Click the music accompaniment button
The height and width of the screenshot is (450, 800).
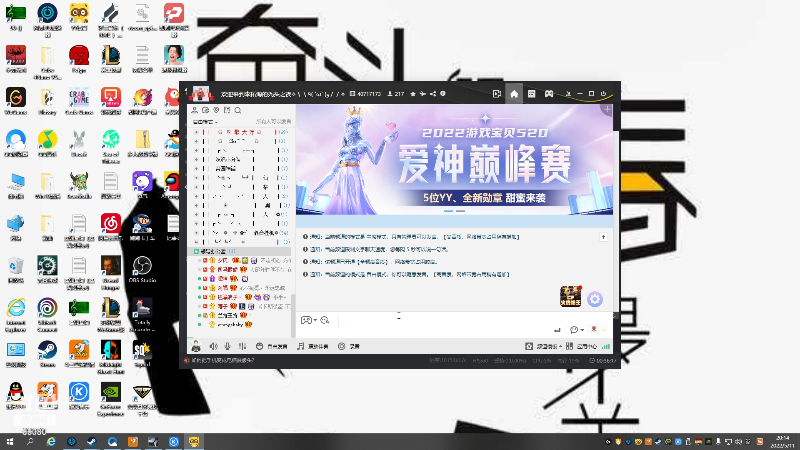[313, 346]
